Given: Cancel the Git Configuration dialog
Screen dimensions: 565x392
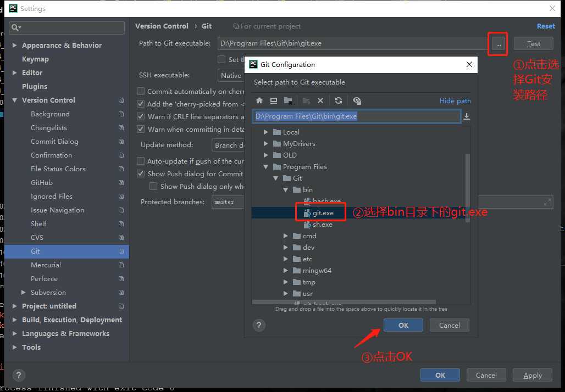Looking at the screenshot, I should pos(450,325).
